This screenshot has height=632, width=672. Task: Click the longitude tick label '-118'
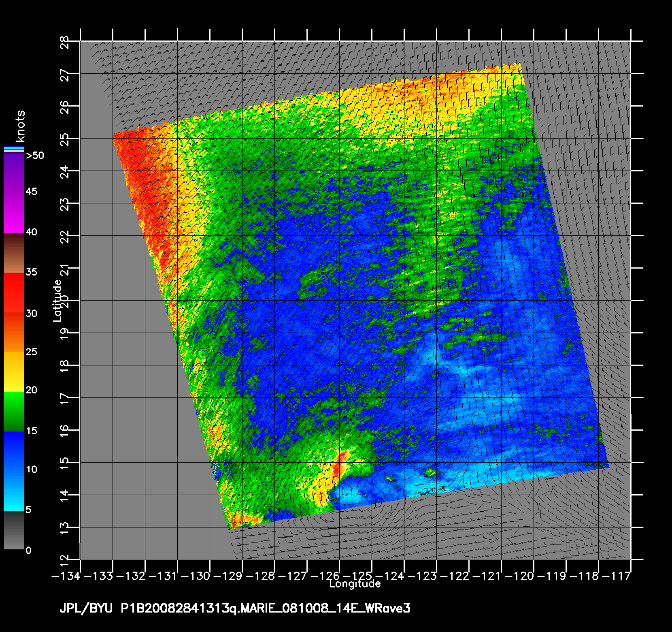tap(585, 576)
